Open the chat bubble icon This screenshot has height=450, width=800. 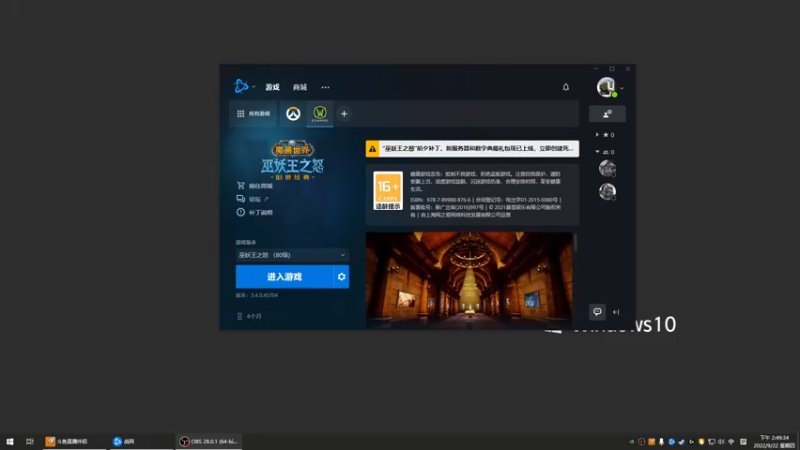click(x=597, y=312)
